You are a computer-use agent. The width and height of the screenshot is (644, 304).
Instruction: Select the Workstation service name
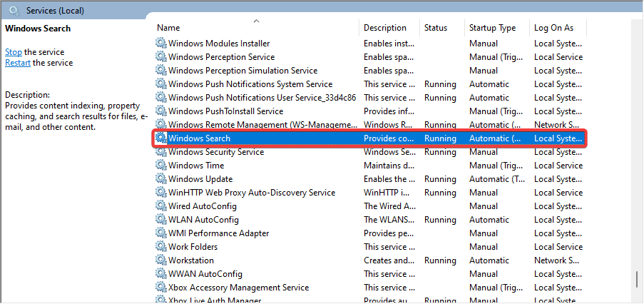click(191, 260)
